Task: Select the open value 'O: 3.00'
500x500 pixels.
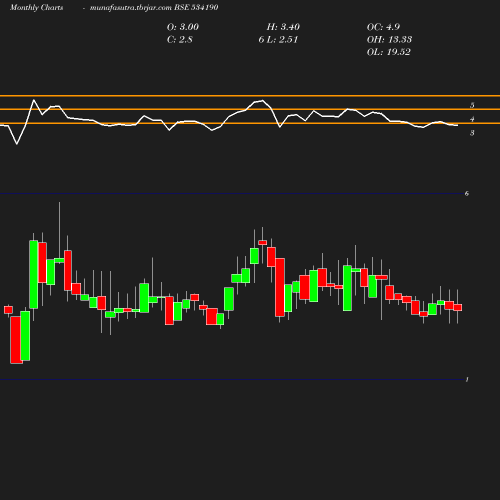Action: tap(183, 27)
